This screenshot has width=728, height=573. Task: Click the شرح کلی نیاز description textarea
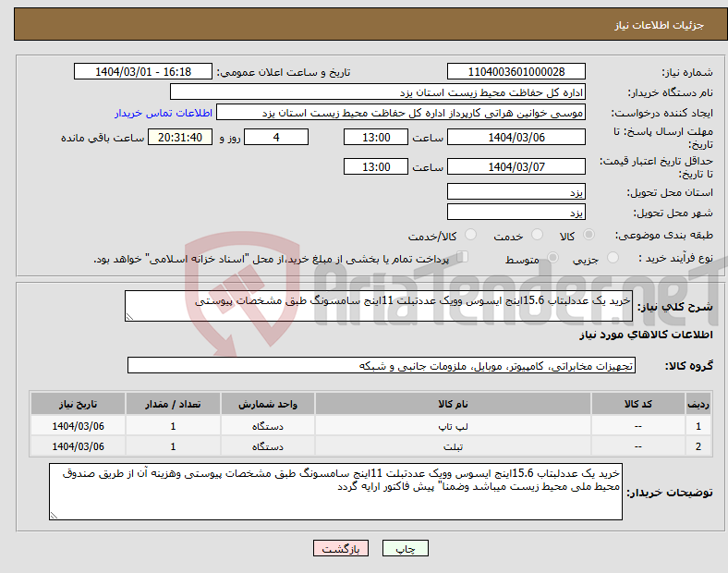click(379, 306)
